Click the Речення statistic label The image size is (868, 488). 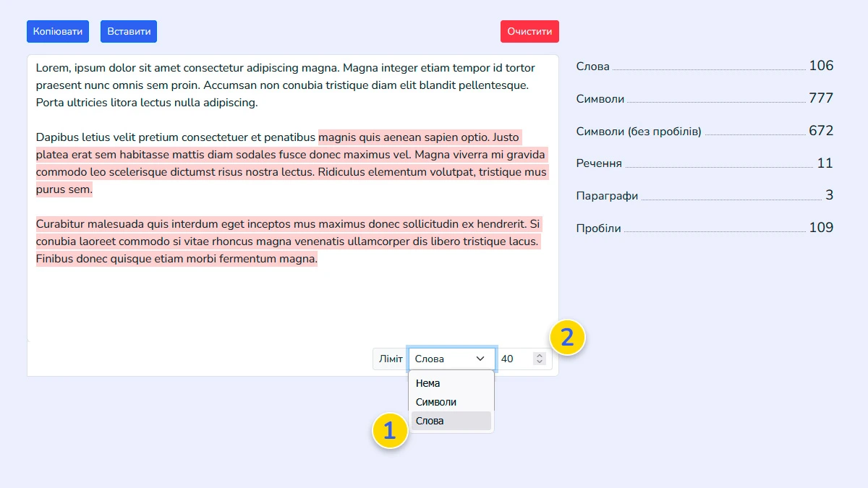pyautogui.click(x=599, y=164)
